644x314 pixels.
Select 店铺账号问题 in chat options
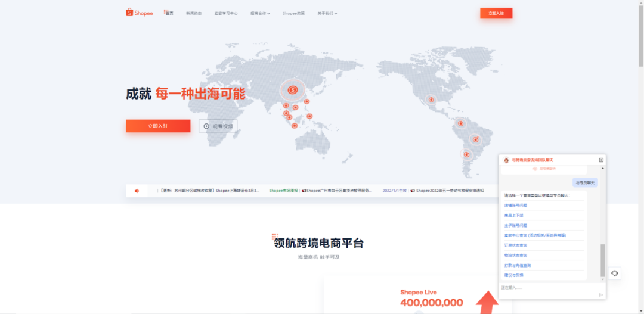516,206
